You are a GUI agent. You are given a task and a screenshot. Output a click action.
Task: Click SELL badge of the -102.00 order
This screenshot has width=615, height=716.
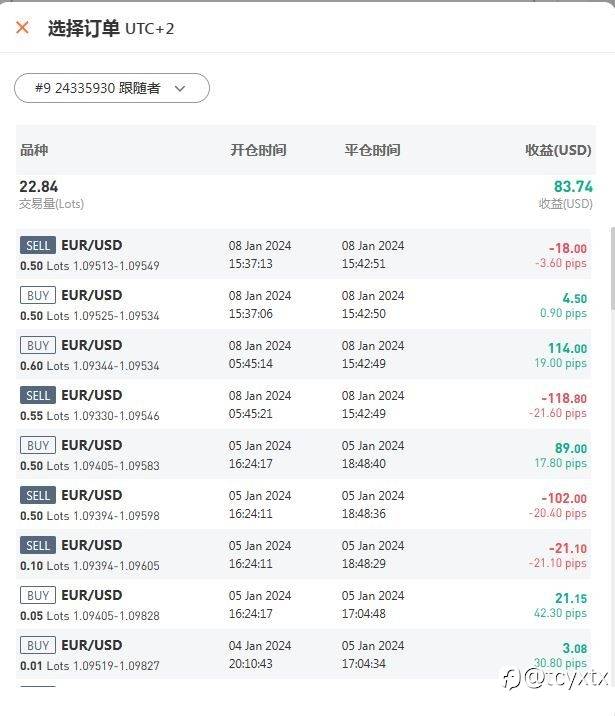click(x=38, y=496)
